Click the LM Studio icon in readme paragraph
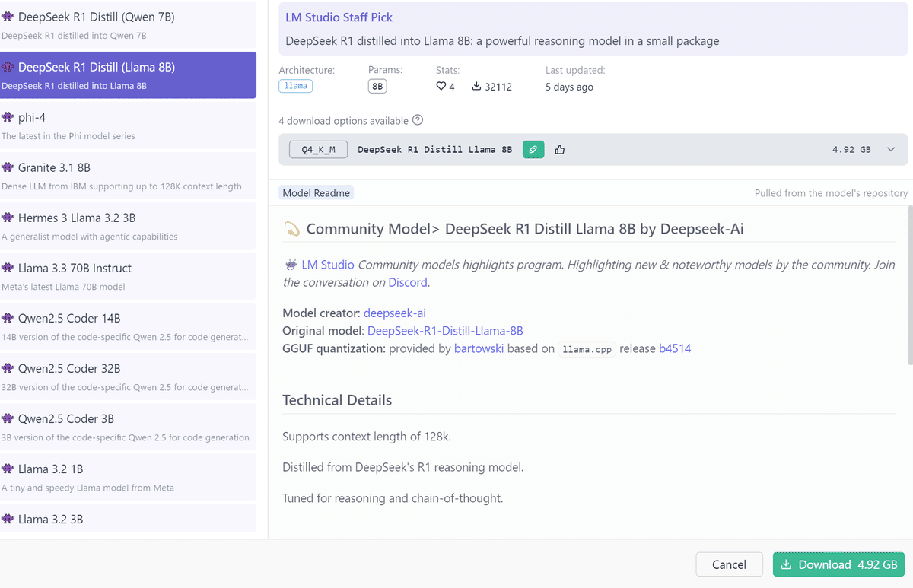 (291, 265)
